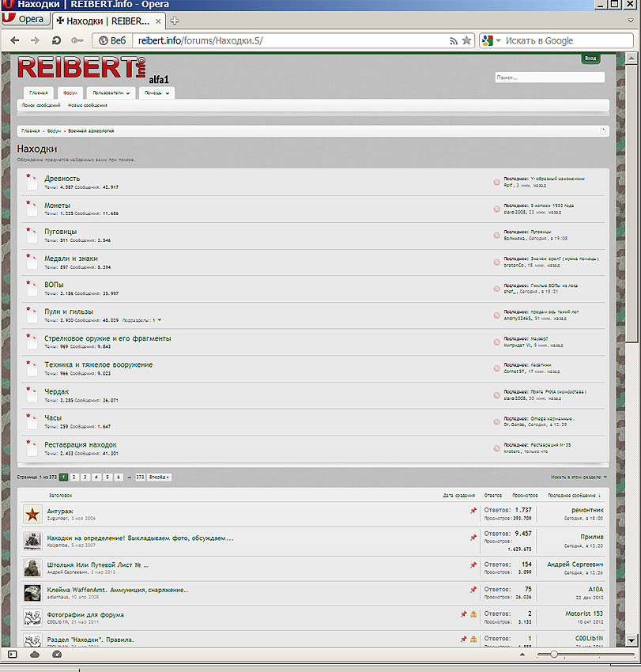Open RSS icon for Реставрация находок row

(x=496, y=448)
